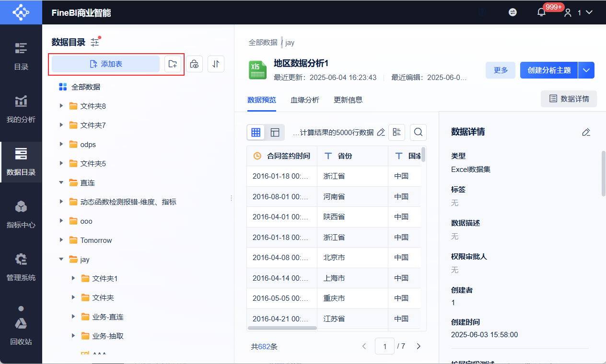Click the table vertical scrollbar

click(423, 155)
